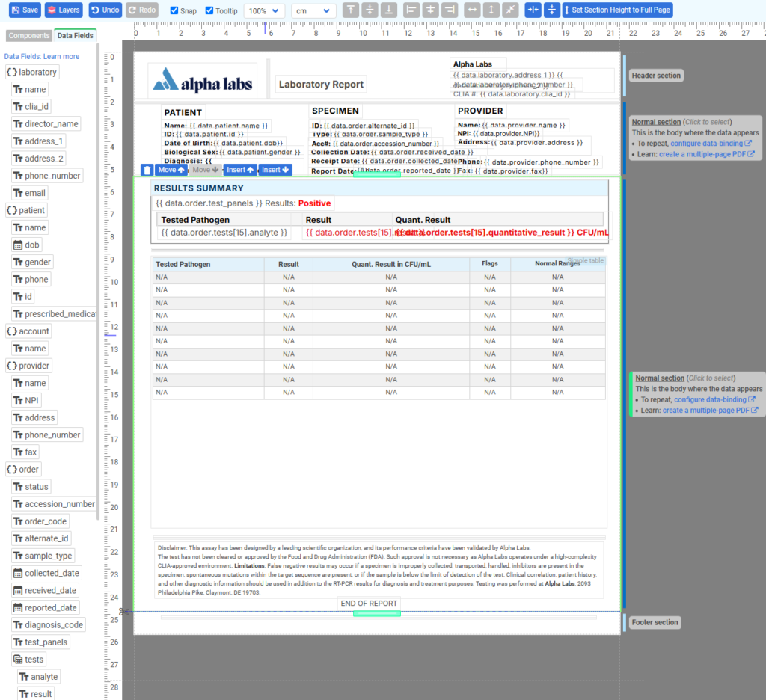Screen dimensions: 766x700
Task: Switch to the Components tab
Action: click(x=29, y=35)
